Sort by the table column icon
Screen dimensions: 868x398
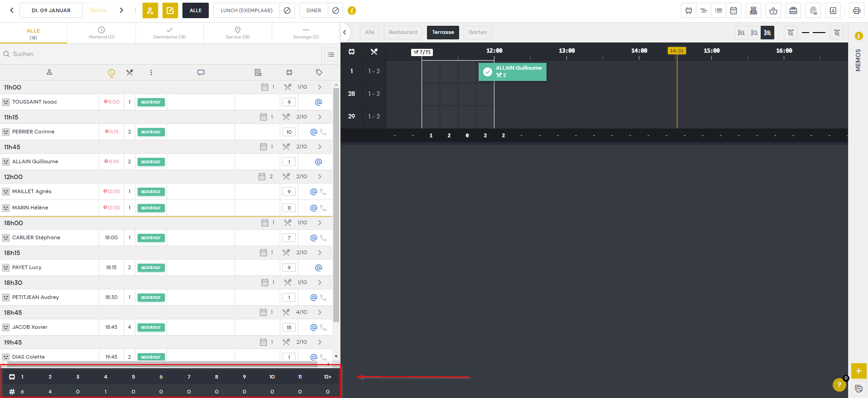tap(289, 72)
